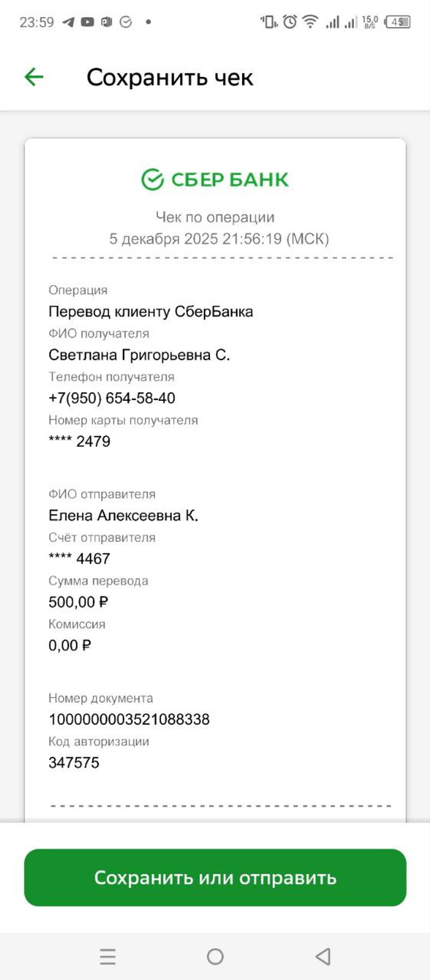
Task: Tap the recipient phone number +7(950) 654-58-40
Action: coord(112,398)
